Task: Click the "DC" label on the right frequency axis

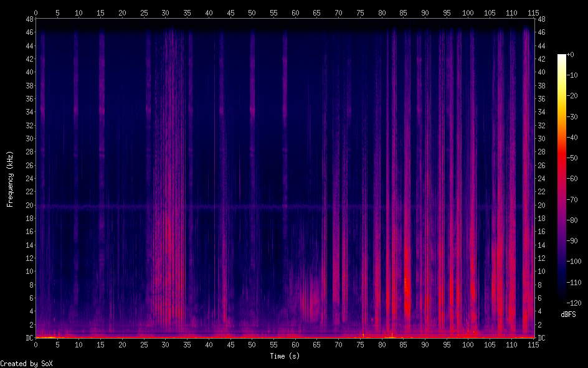Action: [542, 338]
